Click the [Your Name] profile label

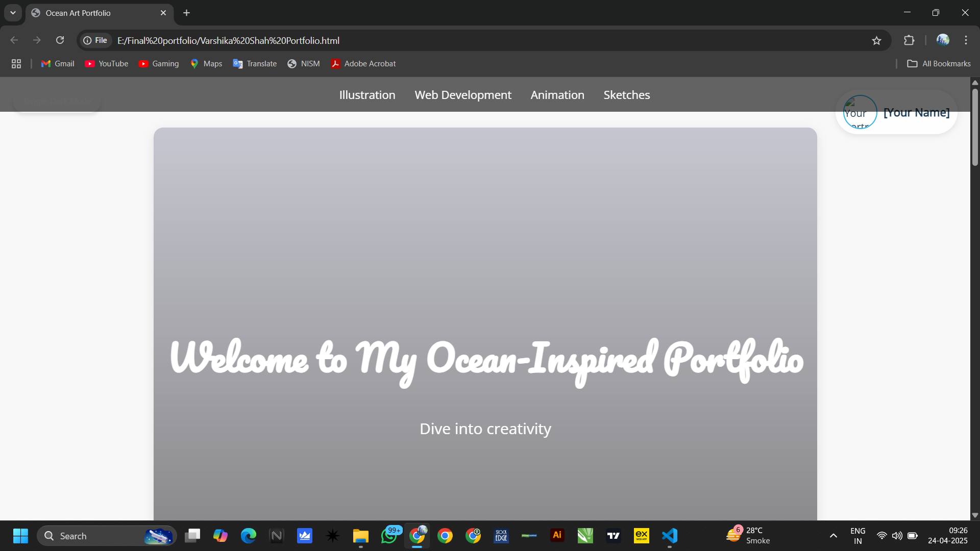[x=917, y=112]
